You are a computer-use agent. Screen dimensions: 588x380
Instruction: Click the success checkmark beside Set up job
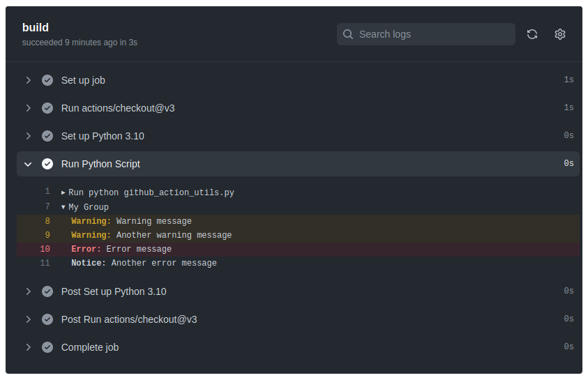click(x=47, y=80)
